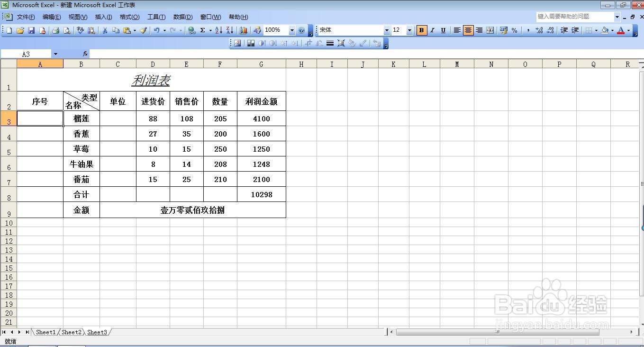Click the center alignment button
644x347 pixels.
coord(468,30)
